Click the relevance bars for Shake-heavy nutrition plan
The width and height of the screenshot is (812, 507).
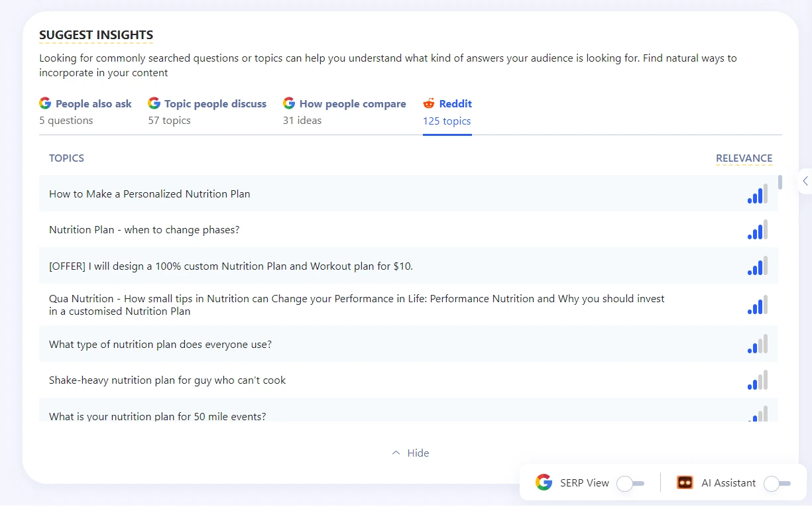pos(757,380)
